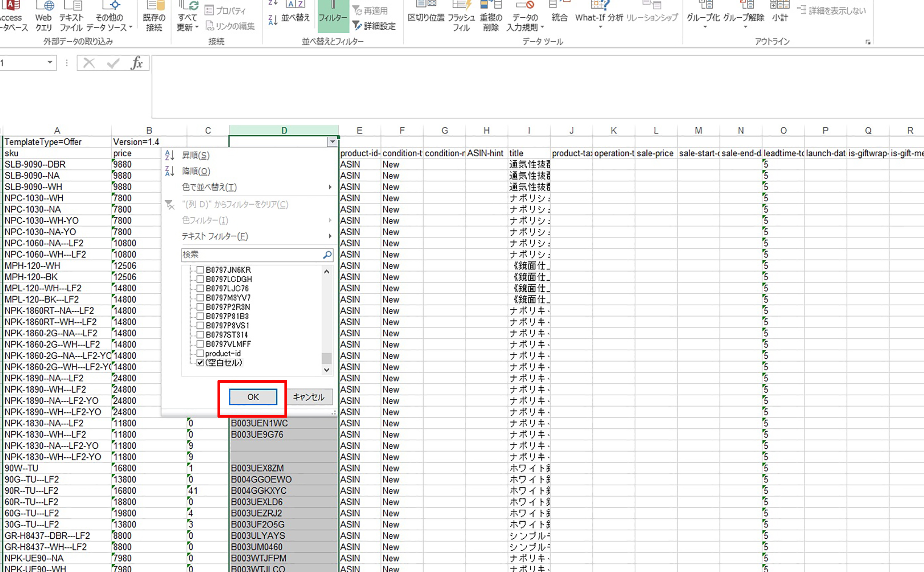This screenshot has height=572, width=924.
Task: Select cell with SLB-9090--DBR
Action: [57, 164]
